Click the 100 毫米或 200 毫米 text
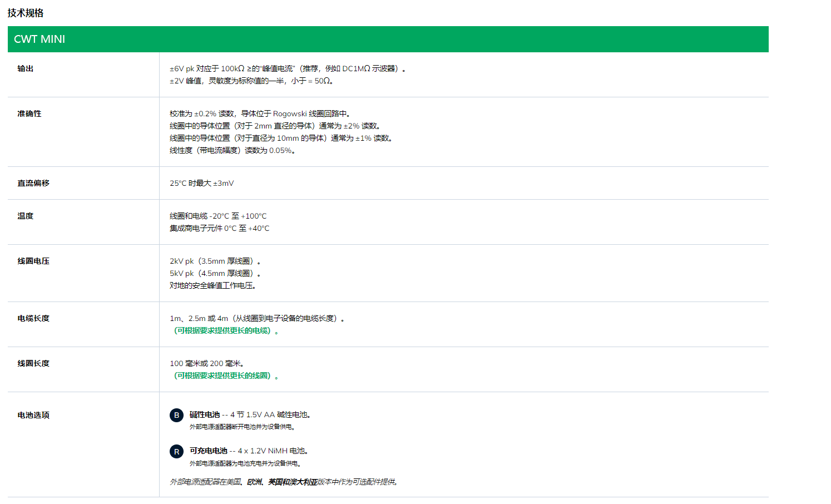The width and height of the screenshot is (831, 504). [207, 363]
